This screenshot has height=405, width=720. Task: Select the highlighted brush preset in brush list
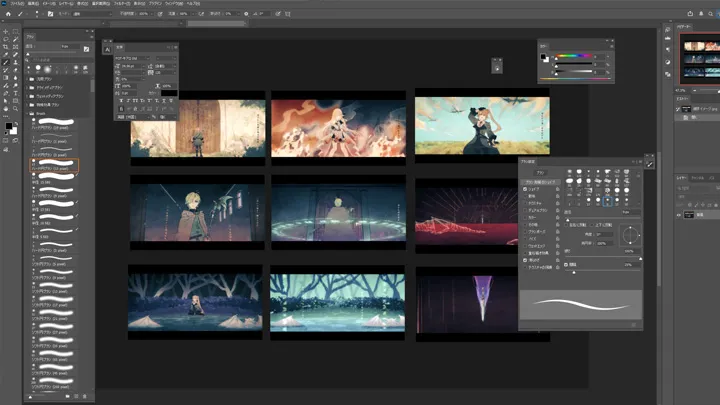[x=54, y=165]
